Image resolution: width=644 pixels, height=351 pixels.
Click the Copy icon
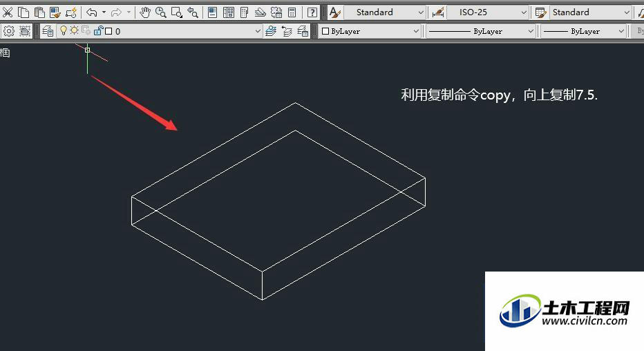tap(23, 12)
